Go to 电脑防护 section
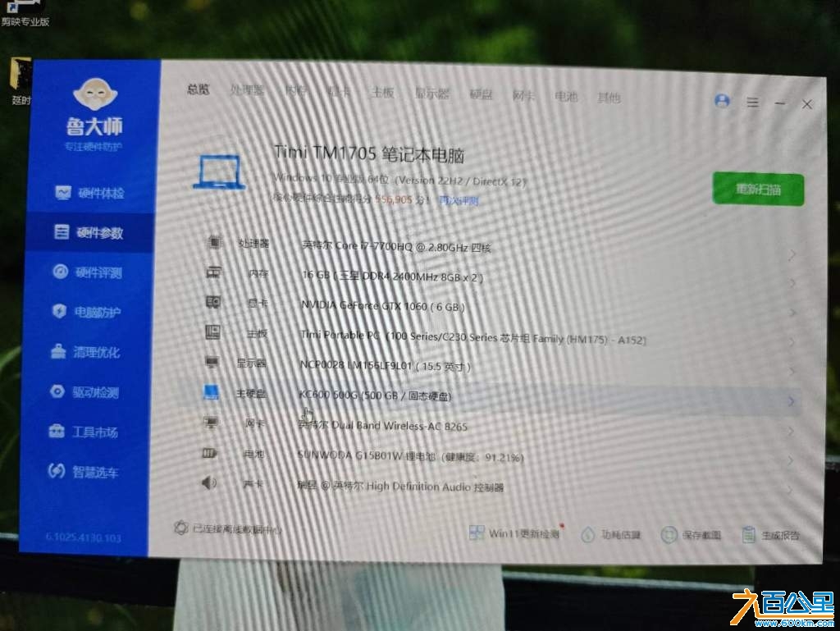 (x=85, y=312)
